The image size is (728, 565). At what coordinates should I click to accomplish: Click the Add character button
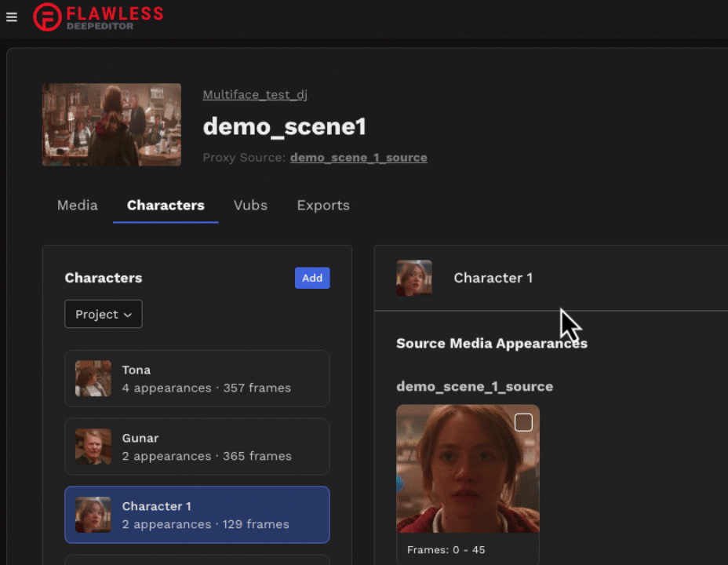[x=312, y=278]
